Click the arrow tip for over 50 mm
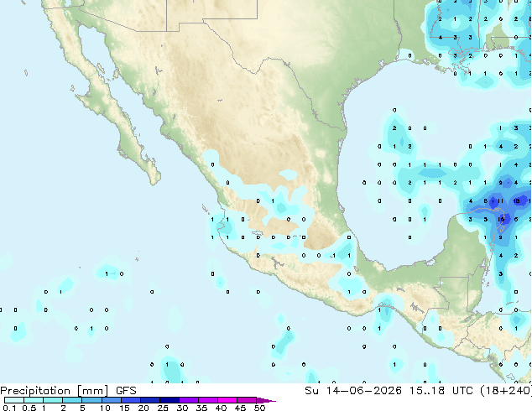The height and width of the screenshot is (411, 532). (x=266, y=401)
